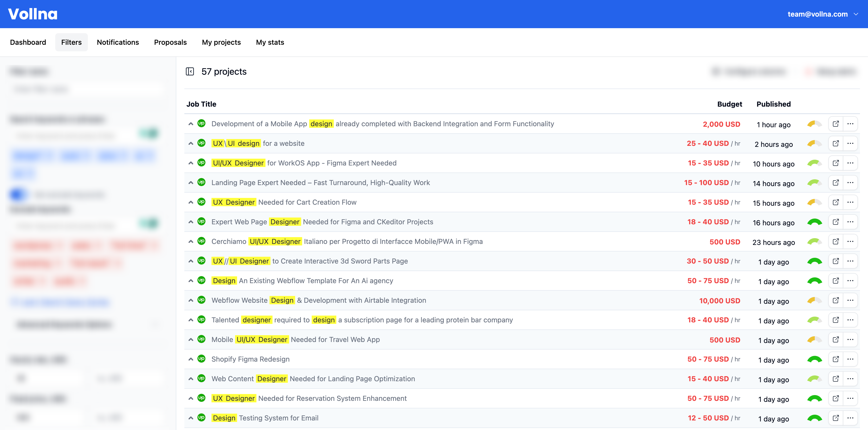Click the Vollna logo
The width and height of the screenshot is (868, 430).
(33, 14)
